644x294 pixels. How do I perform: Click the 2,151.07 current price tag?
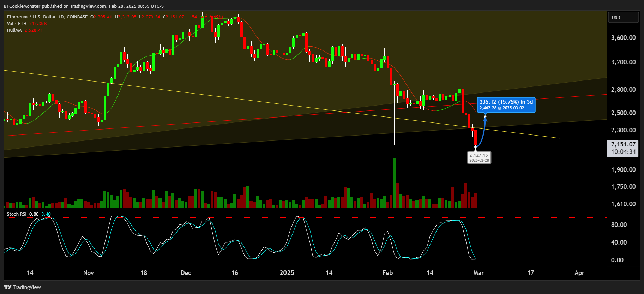coord(623,144)
